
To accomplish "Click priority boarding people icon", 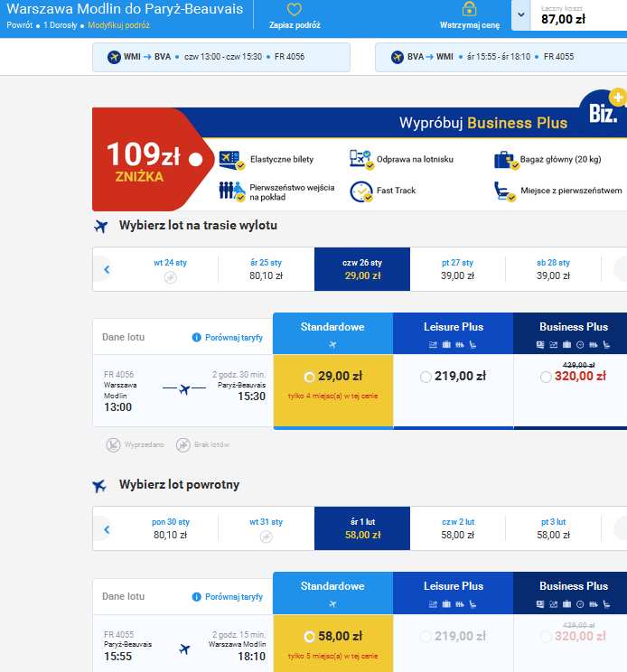I will tap(232, 191).
